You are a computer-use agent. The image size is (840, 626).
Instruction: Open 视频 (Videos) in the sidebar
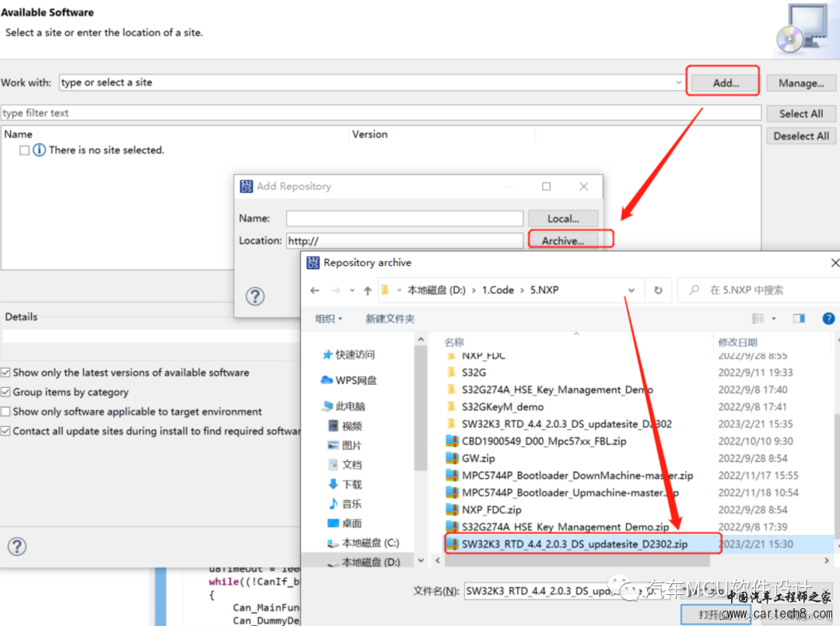pos(345,425)
